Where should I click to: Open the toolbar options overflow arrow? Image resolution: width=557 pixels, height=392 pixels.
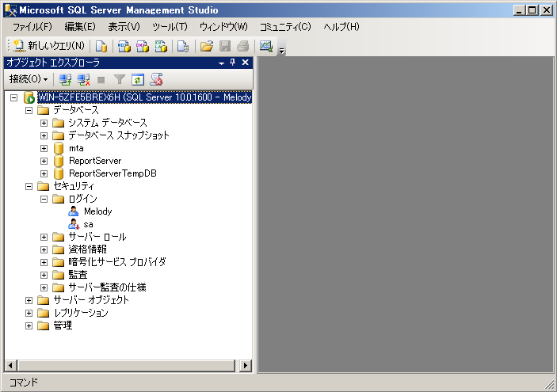282,51
